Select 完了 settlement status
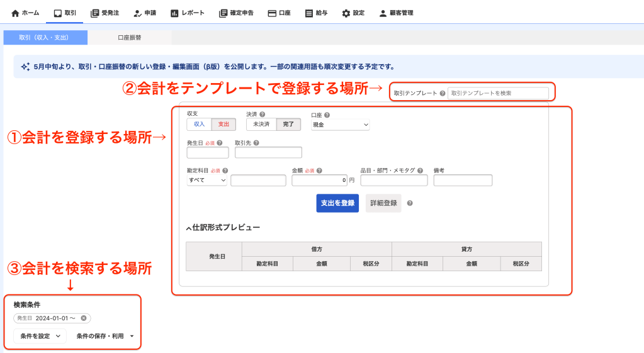644x353 pixels. tap(288, 125)
